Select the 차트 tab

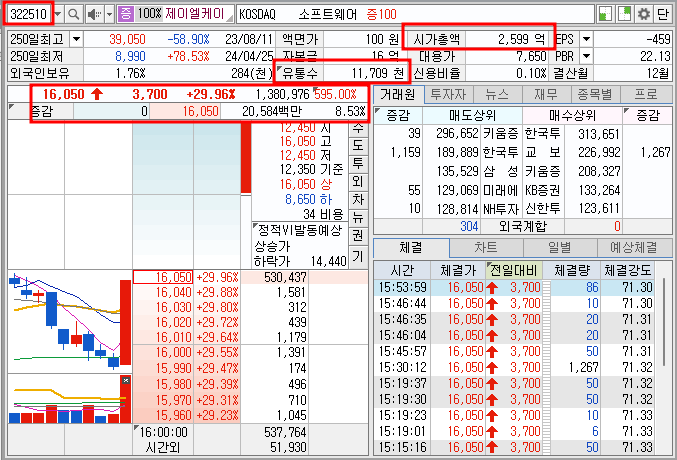(x=486, y=247)
